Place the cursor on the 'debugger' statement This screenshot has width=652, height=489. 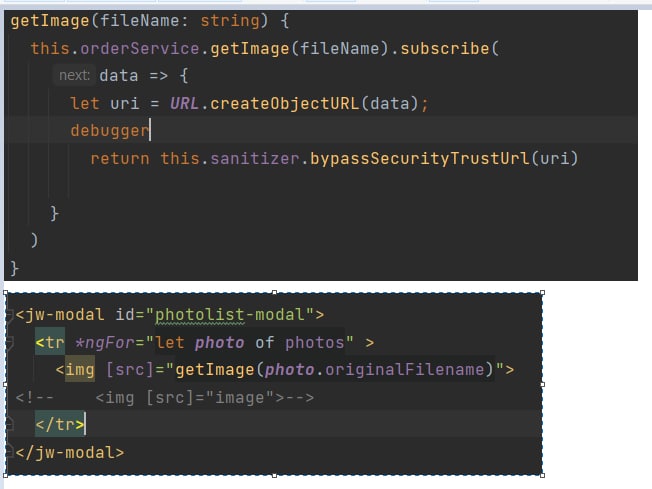point(110,131)
